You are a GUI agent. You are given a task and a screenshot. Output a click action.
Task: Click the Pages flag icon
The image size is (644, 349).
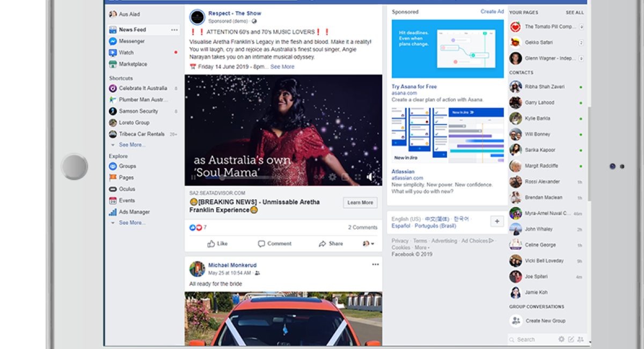[x=113, y=178]
